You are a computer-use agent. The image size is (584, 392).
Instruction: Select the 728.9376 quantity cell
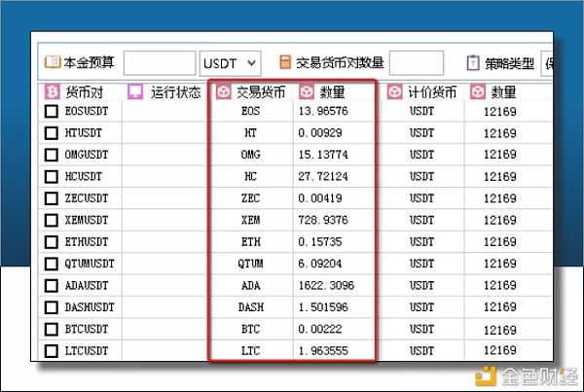click(x=333, y=220)
